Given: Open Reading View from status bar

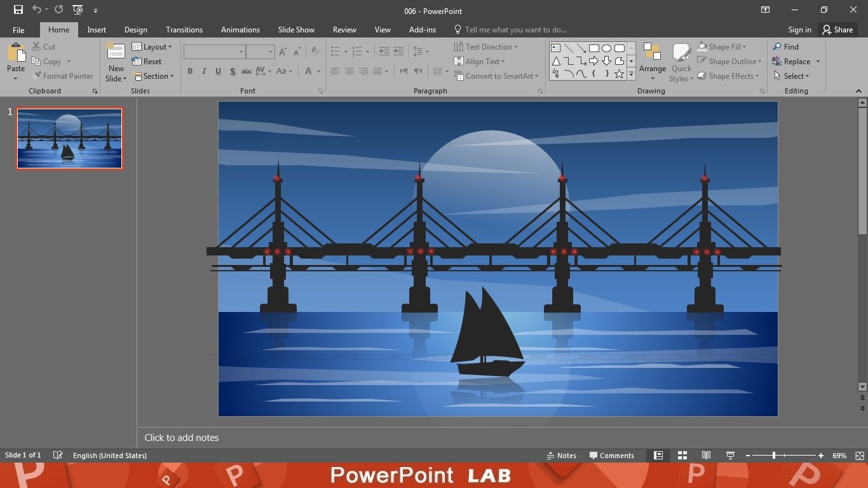Looking at the screenshot, I should 706,456.
